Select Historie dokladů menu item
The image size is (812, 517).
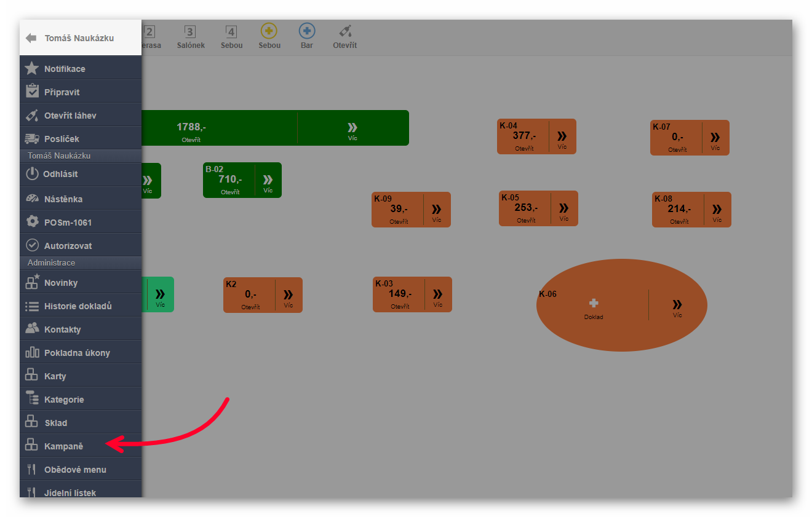point(78,306)
